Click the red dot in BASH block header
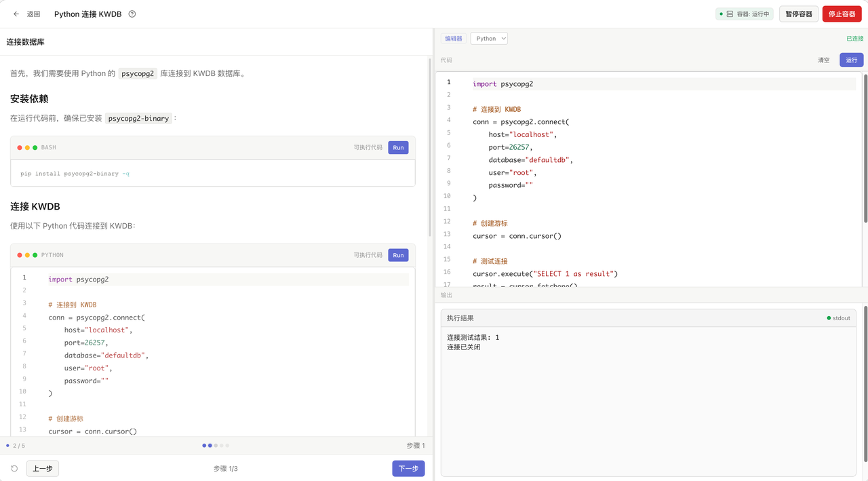 [x=20, y=148]
